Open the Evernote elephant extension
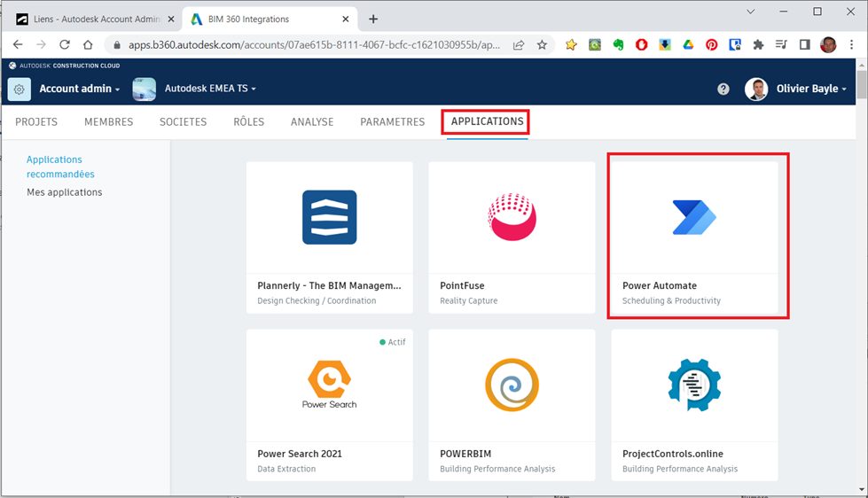The width and height of the screenshot is (868, 498). [x=618, y=45]
